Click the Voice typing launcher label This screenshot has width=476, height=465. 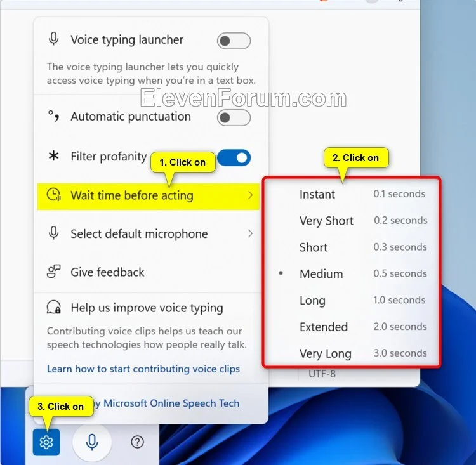pyautogui.click(x=127, y=40)
